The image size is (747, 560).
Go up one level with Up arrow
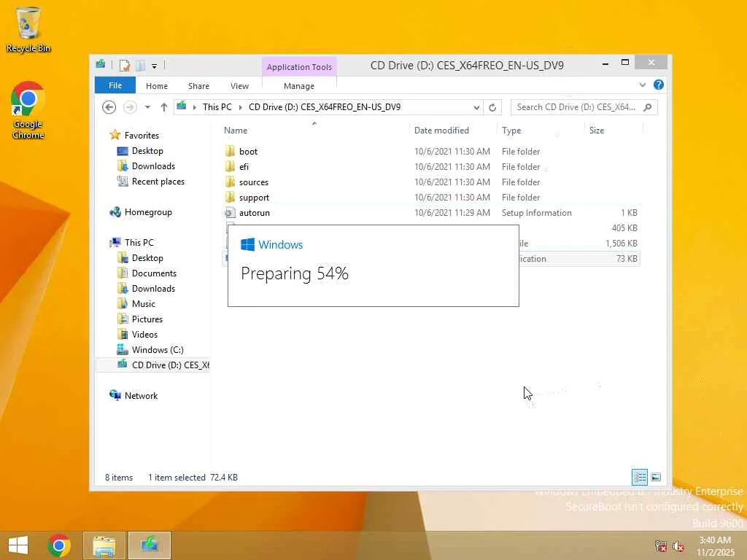pyautogui.click(x=164, y=107)
